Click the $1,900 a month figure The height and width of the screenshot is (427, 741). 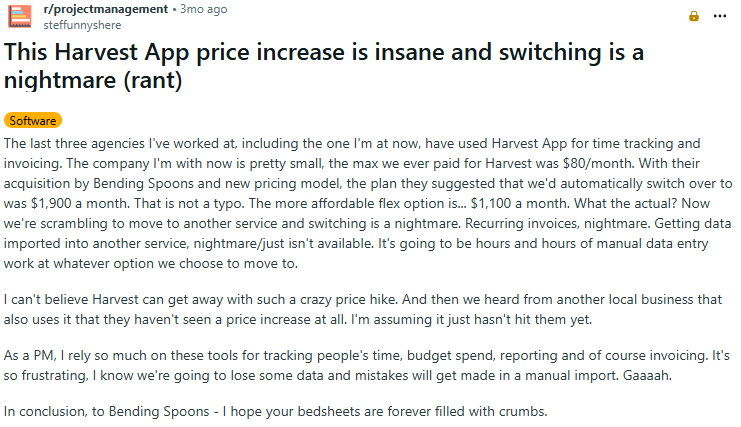click(79, 204)
